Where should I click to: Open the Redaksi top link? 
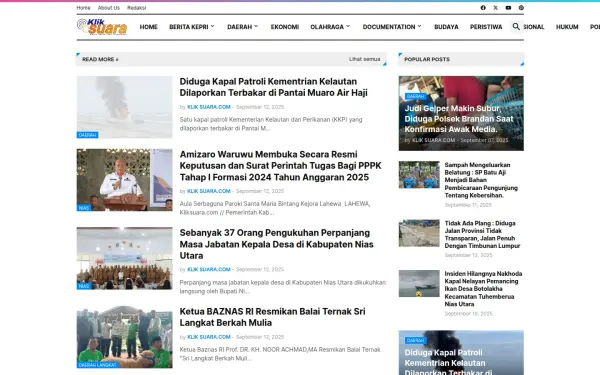pyautogui.click(x=137, y=8)
